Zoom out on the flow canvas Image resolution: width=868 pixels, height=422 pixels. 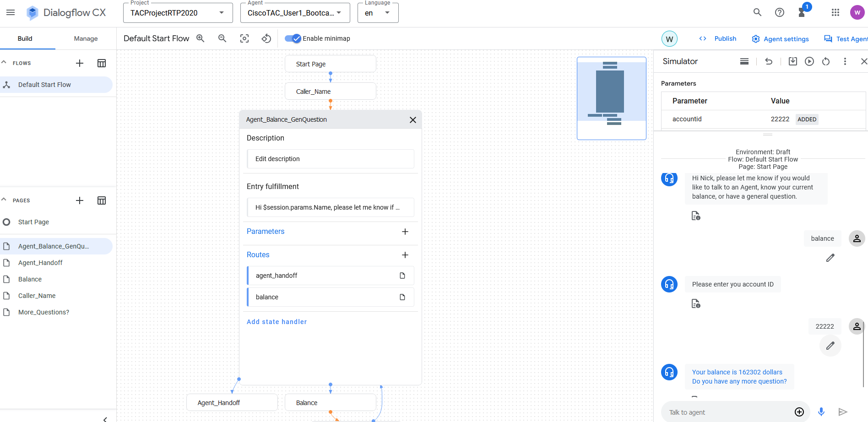click(222, 38)
